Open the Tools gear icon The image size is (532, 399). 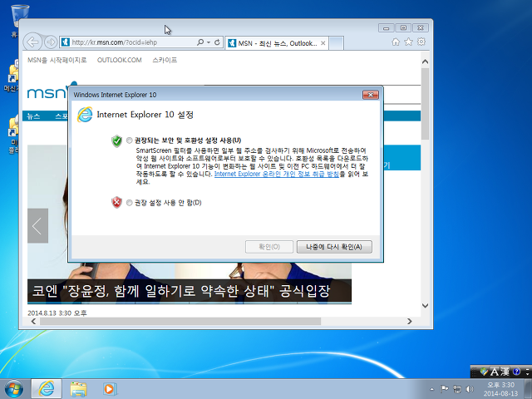[x=421, y=42]
